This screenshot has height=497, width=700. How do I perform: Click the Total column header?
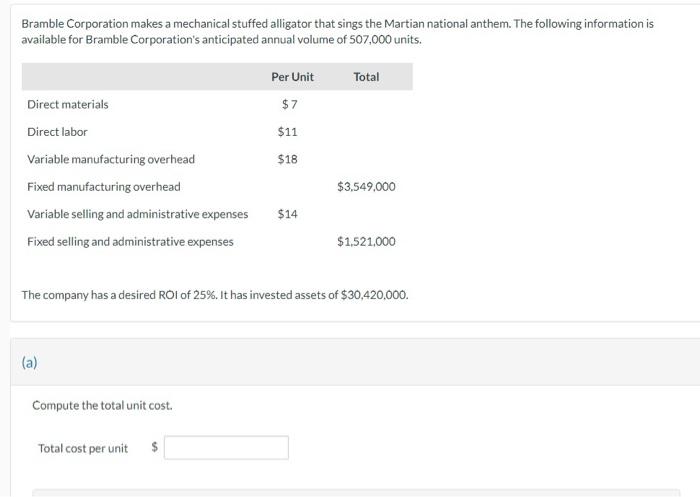pos(366,77)
